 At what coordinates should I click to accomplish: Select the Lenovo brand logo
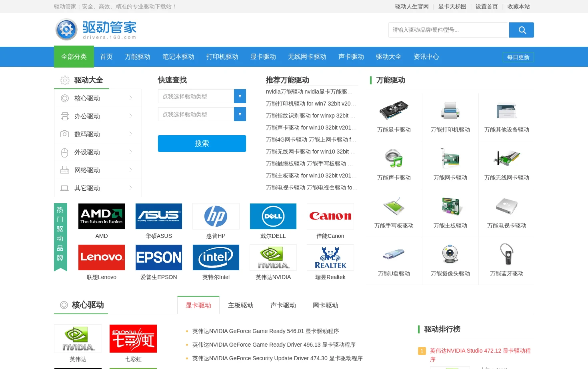[x=102, y=257]
